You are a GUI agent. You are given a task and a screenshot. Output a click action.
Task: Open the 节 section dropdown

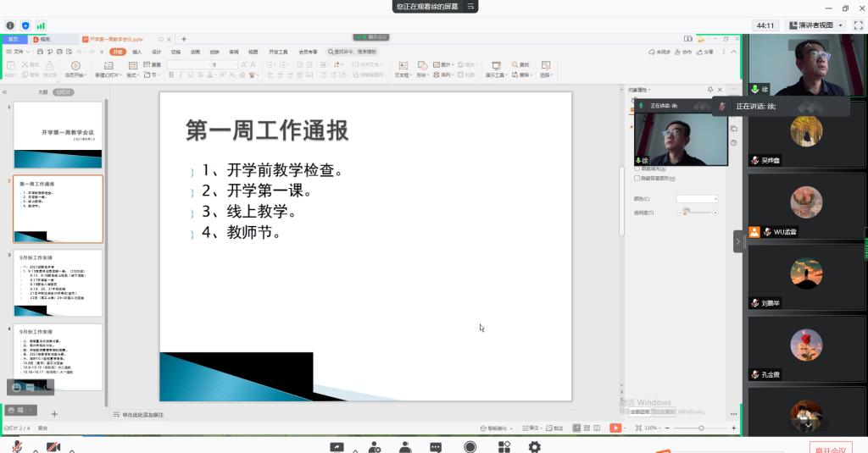[x=152, y=75]
